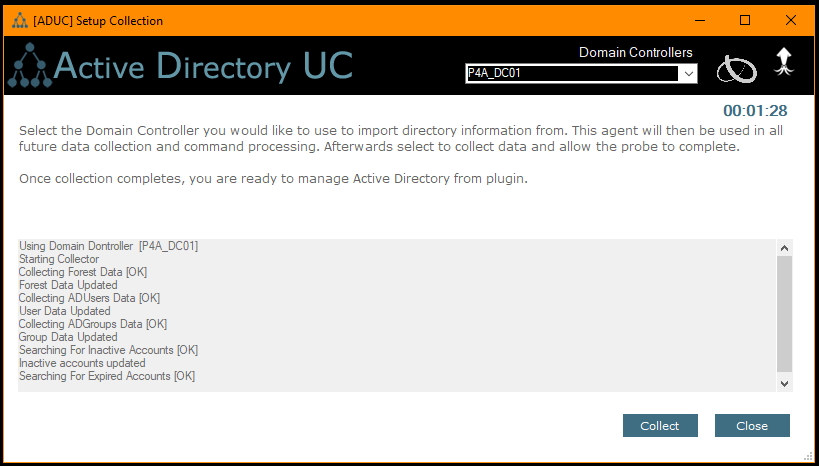The width and height of the screenshot is (819, 466).
Task: Click the 'Searching For Expired Accounts [OK]' log line
Action: [x=107, y=376]
